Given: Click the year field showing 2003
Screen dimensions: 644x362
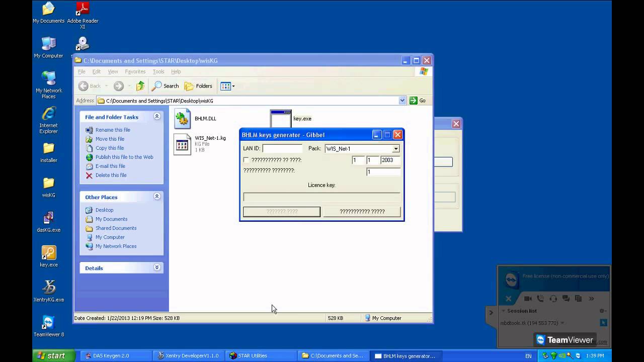Looking at the screenshot, I should 390,160.
